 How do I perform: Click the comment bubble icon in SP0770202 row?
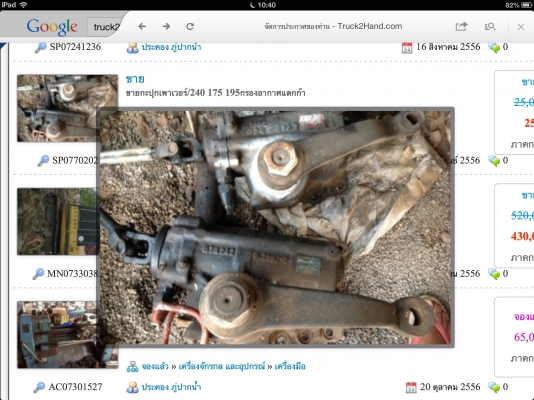[x=494, y=160]
